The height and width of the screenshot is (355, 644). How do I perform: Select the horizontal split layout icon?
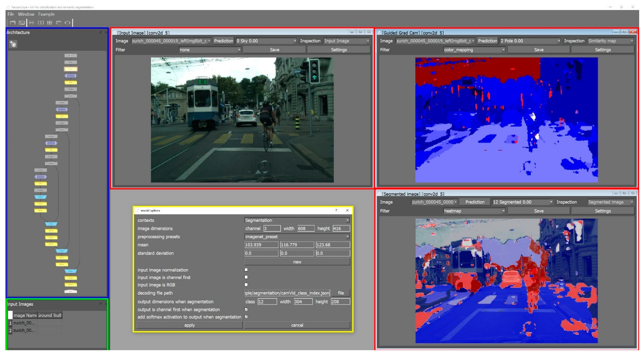[x=32, y=23]
